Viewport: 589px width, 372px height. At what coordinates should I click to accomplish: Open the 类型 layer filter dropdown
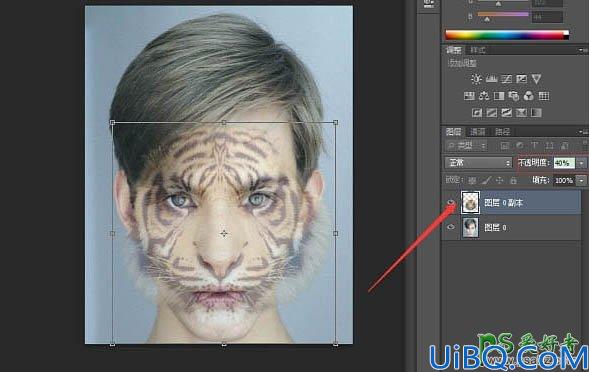point(466,146)
